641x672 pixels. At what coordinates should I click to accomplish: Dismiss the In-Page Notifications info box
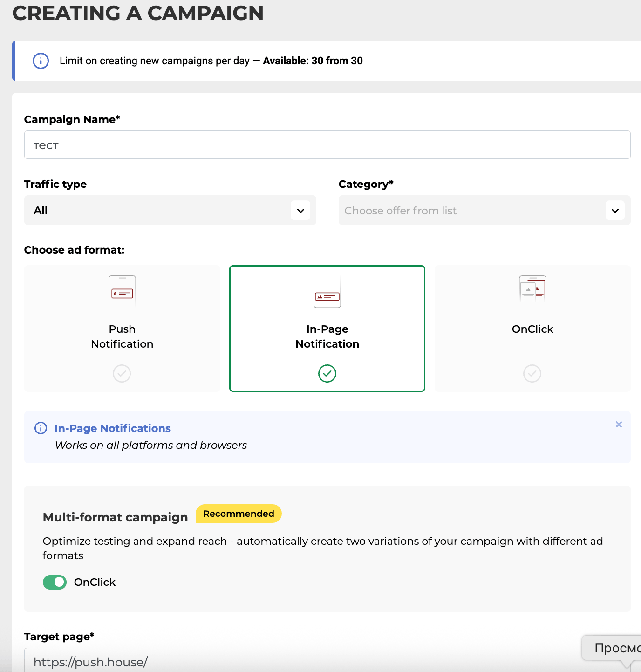(619, 425)
